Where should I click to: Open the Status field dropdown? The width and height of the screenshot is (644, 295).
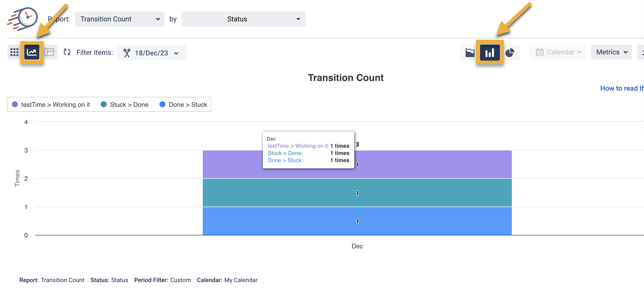click(243, 19)
